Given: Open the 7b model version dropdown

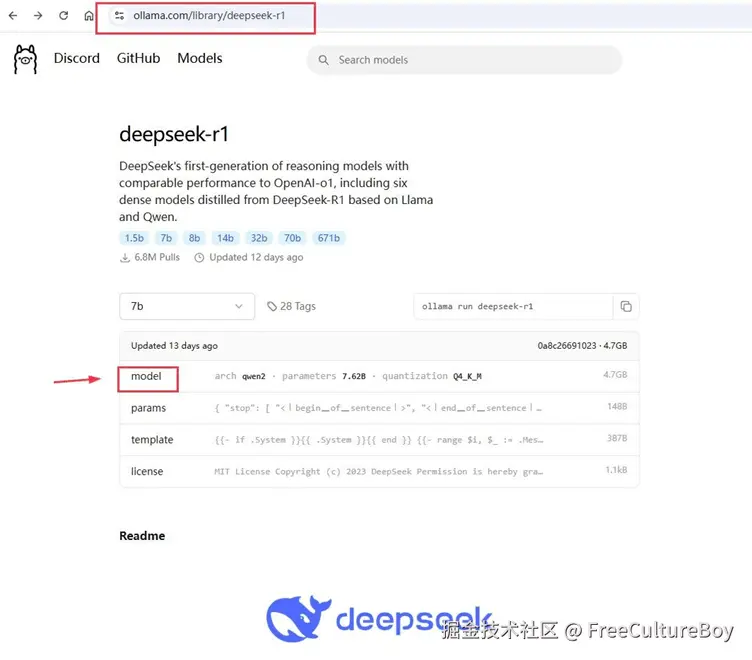Looking at the screenshot, I should tap(187, 306).
